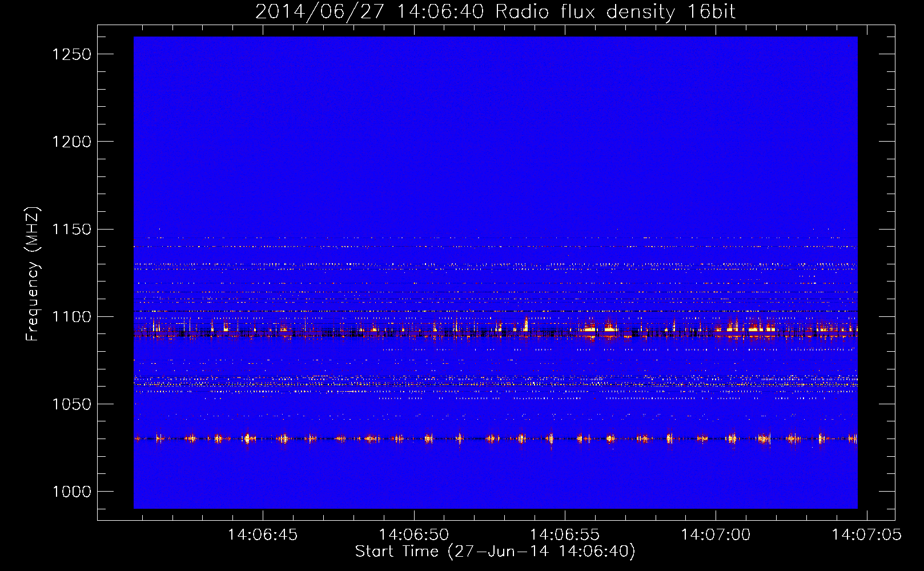Click the 1250 frequency axis label
The image size is (924, 571).
(71, 54)
